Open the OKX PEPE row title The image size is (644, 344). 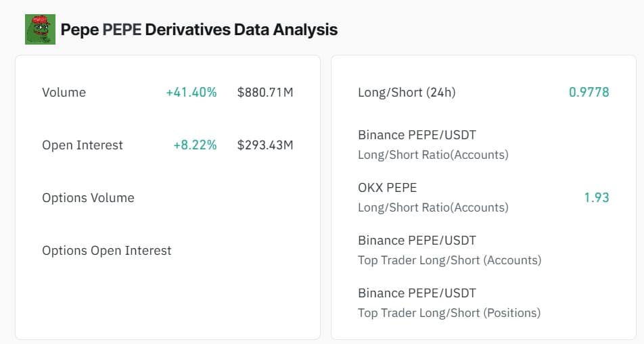click(388, 188)
